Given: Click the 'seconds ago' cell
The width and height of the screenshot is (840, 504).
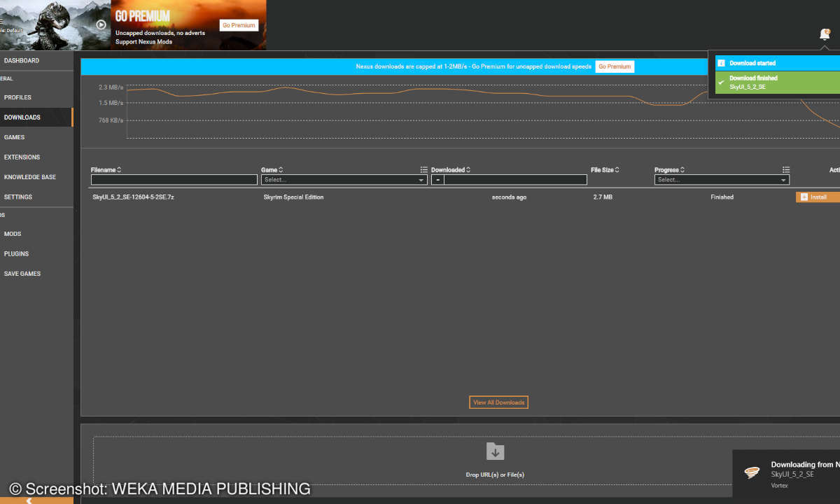Looking at the screenshot, I should 509,197.
